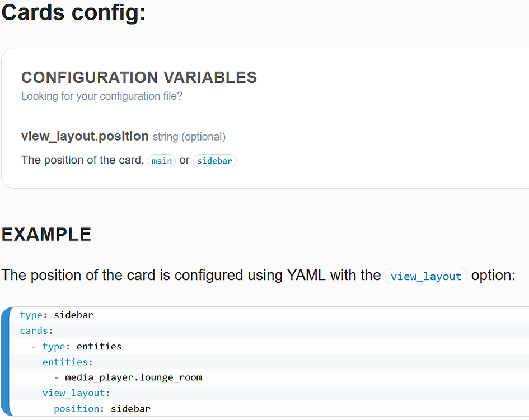Click "The position of the card," description text
Viewport: 529px width, 420px height.
coord(82,160)
